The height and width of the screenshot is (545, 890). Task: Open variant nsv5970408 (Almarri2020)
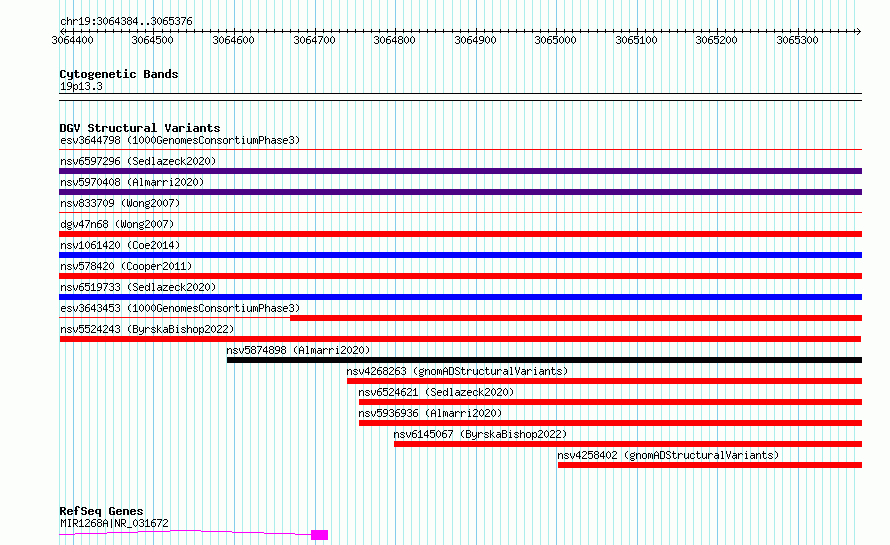pyautogui.click(x=132, y=182)
